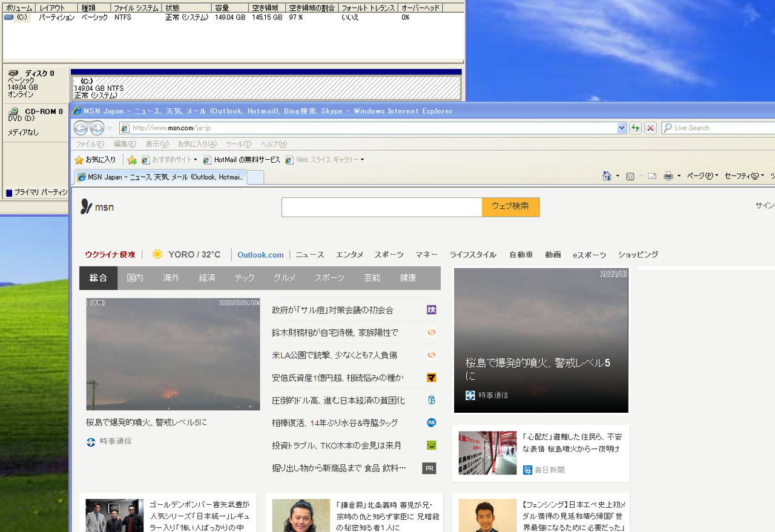Screen dimensions: 775x532
Task: Click the Home icon in the command bar
Action: (x=607, y=176)
